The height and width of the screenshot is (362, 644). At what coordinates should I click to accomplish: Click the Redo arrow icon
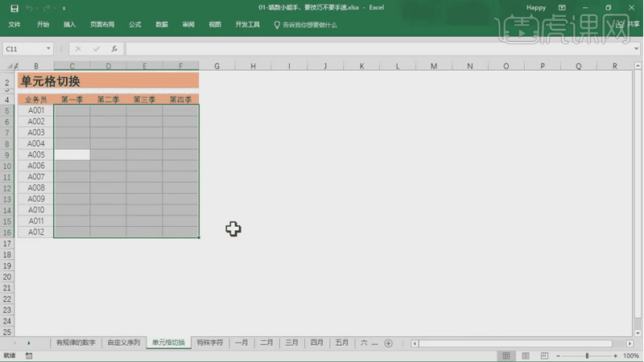click(47, 8)
